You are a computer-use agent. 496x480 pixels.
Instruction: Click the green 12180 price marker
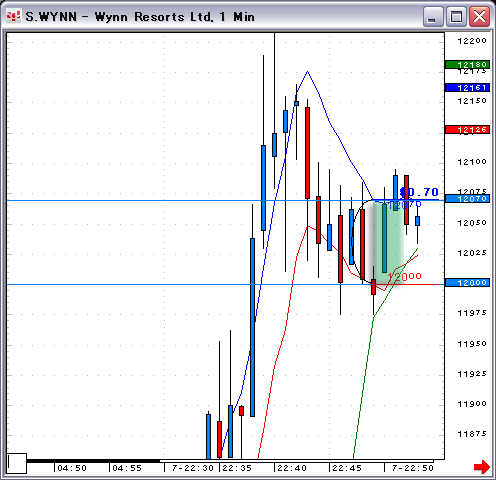[x=467, y=64]
